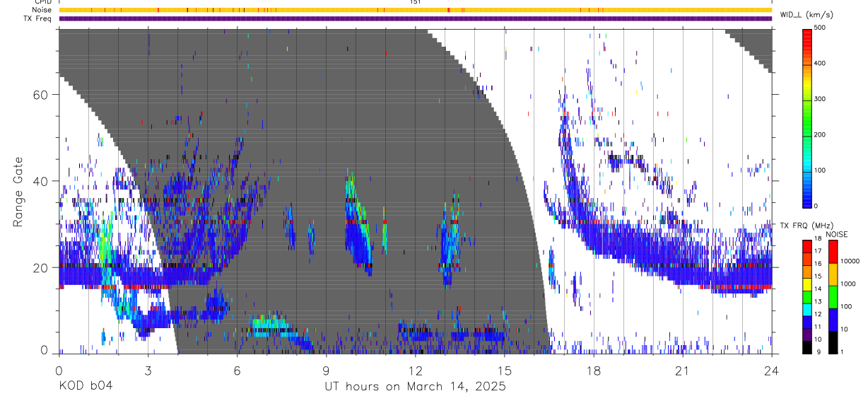This screenshot has height=401, width=868.
Task: Click the orange segment of the NOISE colorbar
Action: tap(833, 273)
